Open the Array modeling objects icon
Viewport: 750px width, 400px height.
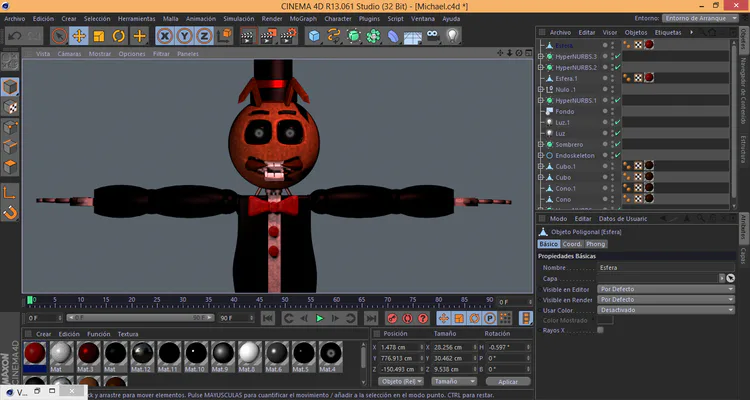coord(374,36)
